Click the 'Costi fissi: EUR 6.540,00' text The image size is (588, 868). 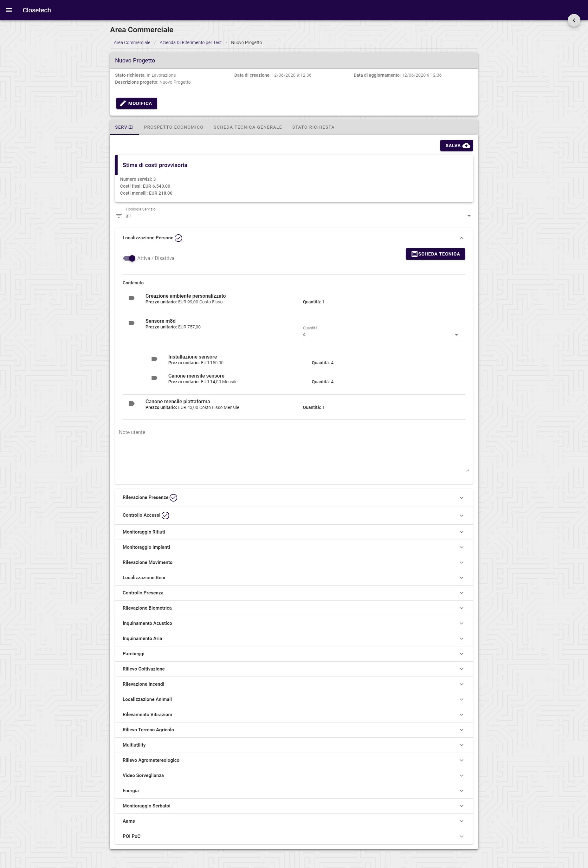pyautogui.click(x=145, y=186)
